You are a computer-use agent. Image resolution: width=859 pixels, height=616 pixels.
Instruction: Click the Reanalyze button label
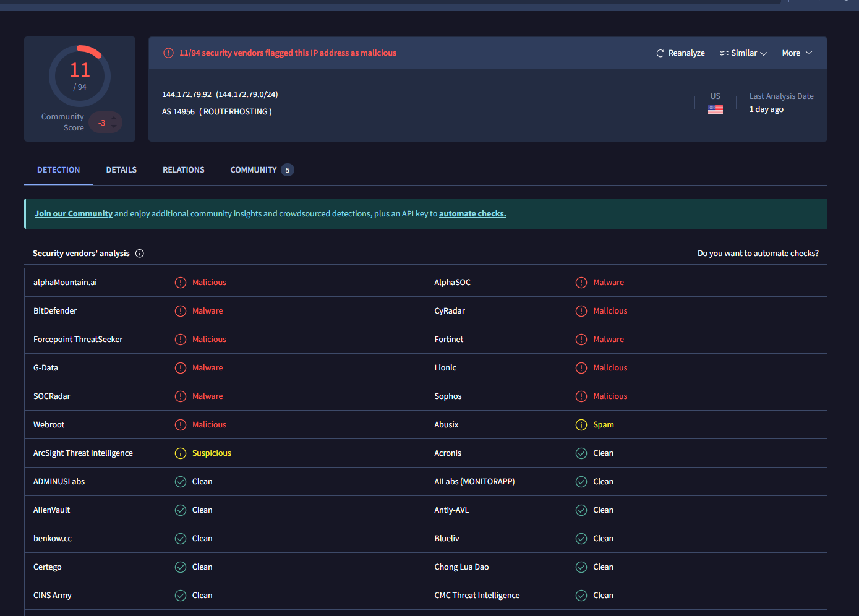686,53
